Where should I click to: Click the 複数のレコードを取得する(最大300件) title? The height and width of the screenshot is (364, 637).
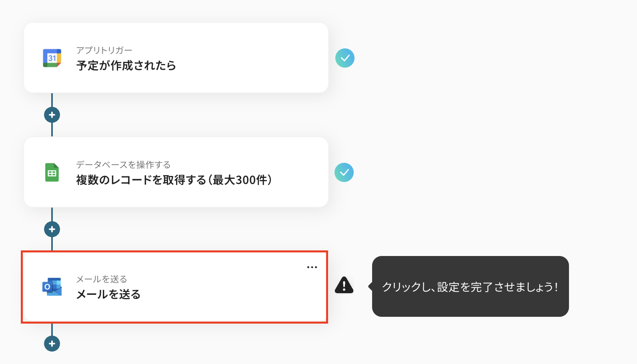pos(174,180)
